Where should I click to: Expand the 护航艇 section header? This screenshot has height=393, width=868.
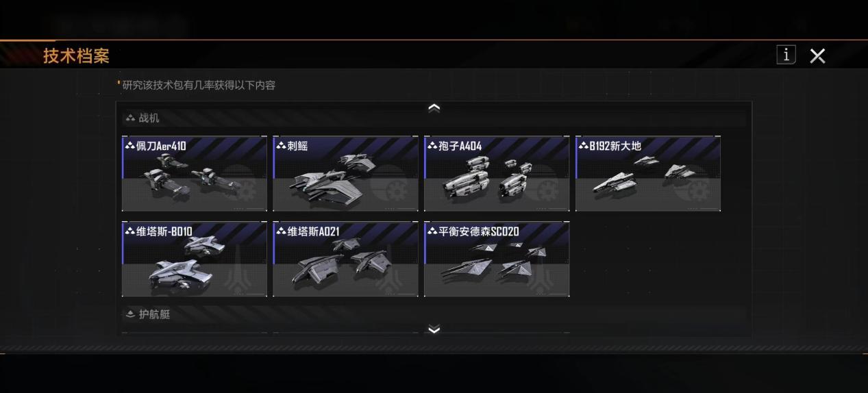pyautogui.click(x=434, y=314)
